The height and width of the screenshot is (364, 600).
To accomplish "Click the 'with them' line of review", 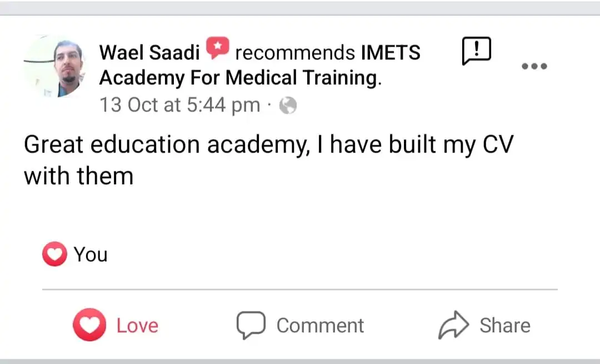I will [78, 176].
